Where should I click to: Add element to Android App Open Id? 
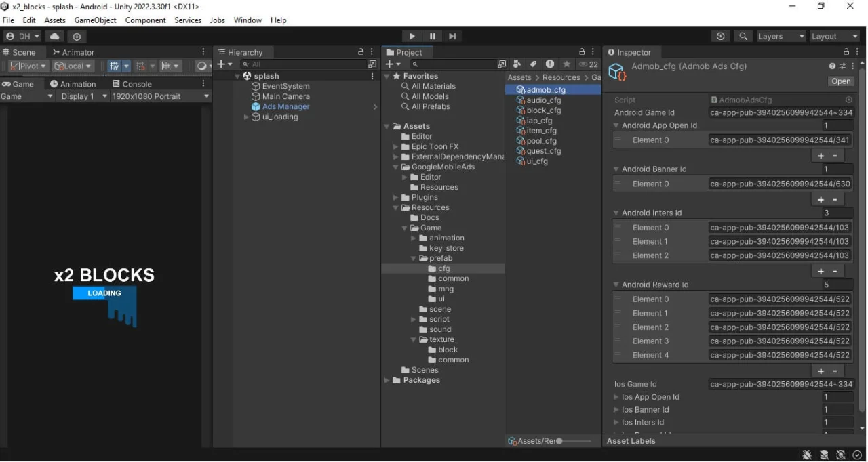point(821,156)
